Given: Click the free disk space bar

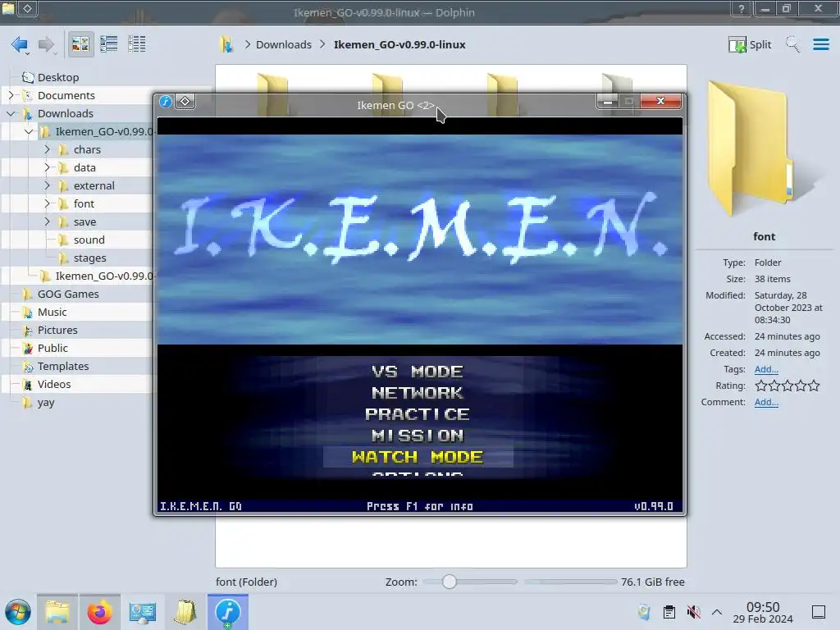Looking at the screenshot, I should tap(571, 582).
